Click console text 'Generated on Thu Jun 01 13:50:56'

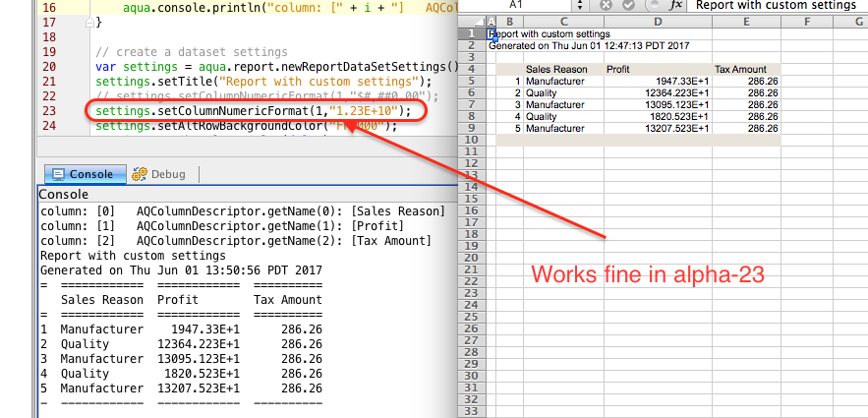(181, 270)
